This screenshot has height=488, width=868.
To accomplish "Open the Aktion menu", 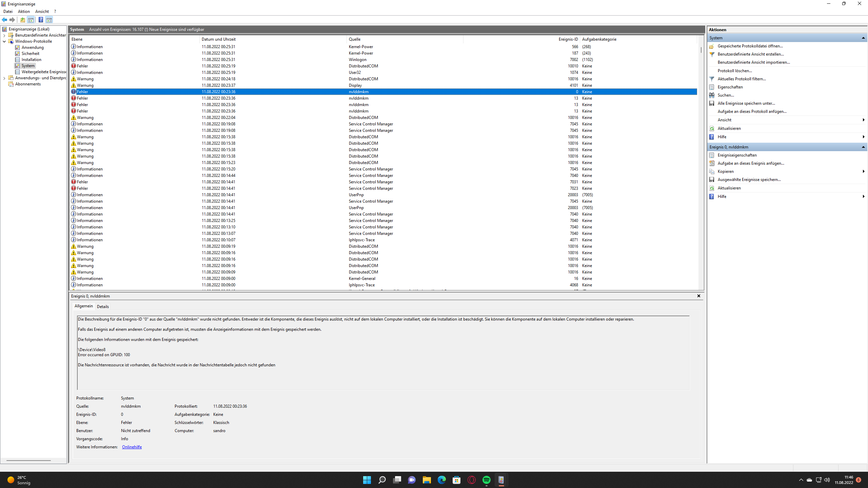I will tap(23, 11).
